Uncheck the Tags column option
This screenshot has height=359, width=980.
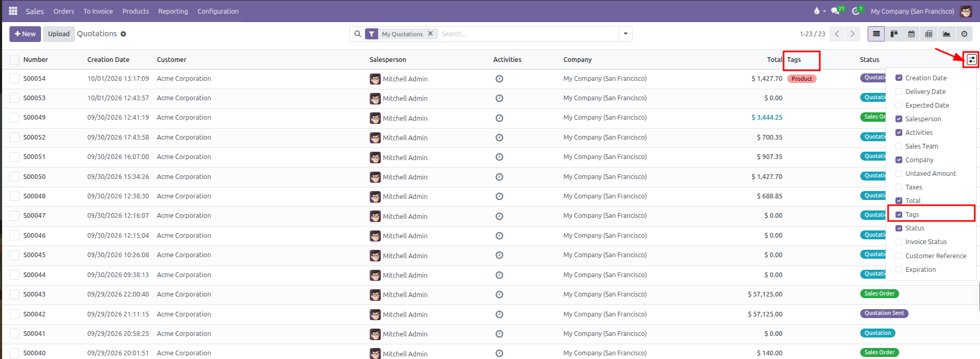coord(899,214)
